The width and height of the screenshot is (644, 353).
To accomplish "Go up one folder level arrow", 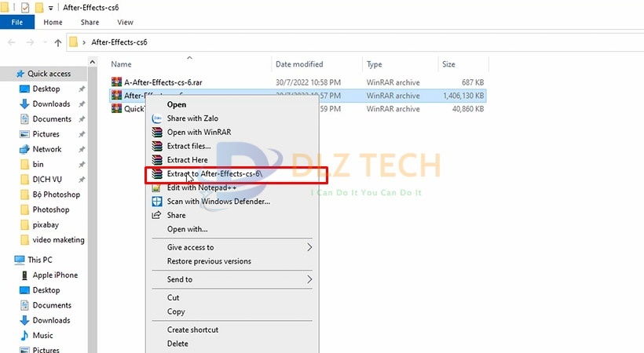I will [58, 42].
